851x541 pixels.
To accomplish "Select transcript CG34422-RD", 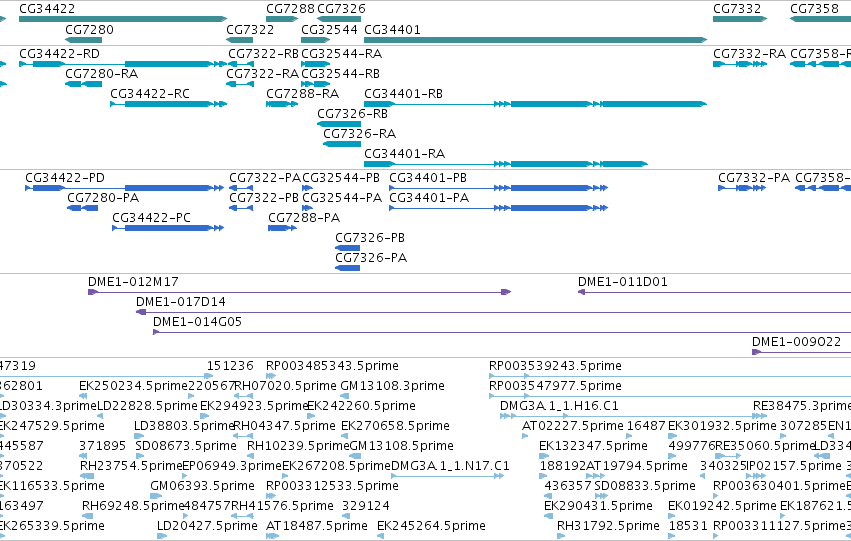I will point(123,64).
